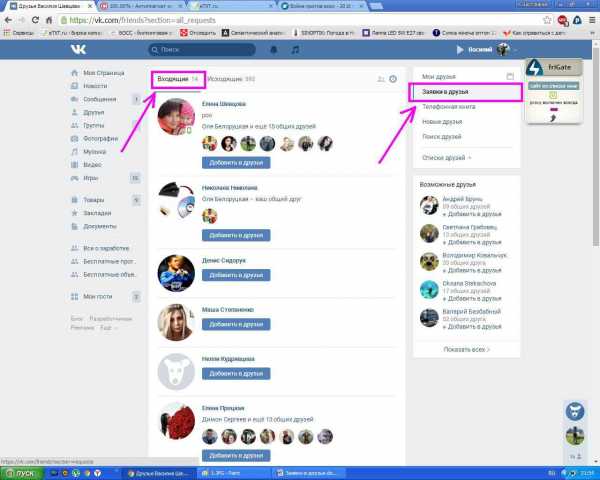Viewport: 600px width, 480px height.
Task: Click calendar icon next to Мои друзья
Action: (x=510, y=77)
